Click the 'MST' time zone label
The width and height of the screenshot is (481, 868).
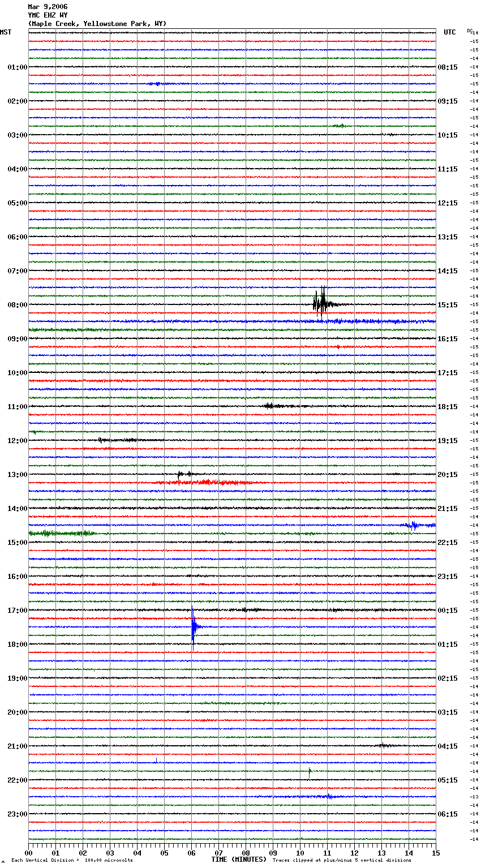6,32
